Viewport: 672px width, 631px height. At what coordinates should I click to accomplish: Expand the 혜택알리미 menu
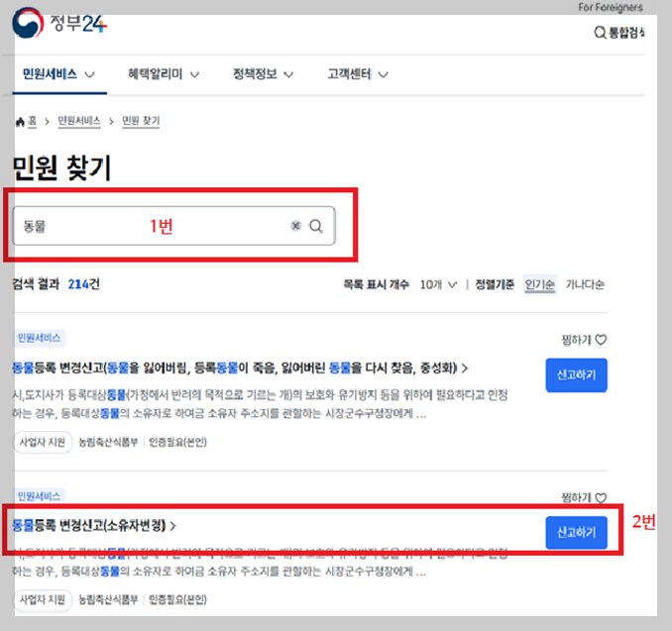pyautogui.click(x=164, y=74)
